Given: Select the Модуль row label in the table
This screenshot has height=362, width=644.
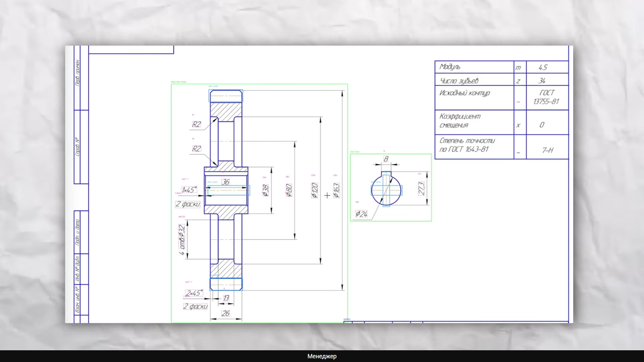Looking at the screenshot, I should 450,67.
